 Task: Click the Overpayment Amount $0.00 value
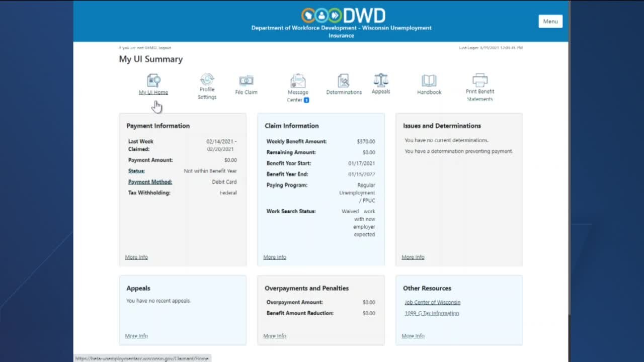[369, 303]
